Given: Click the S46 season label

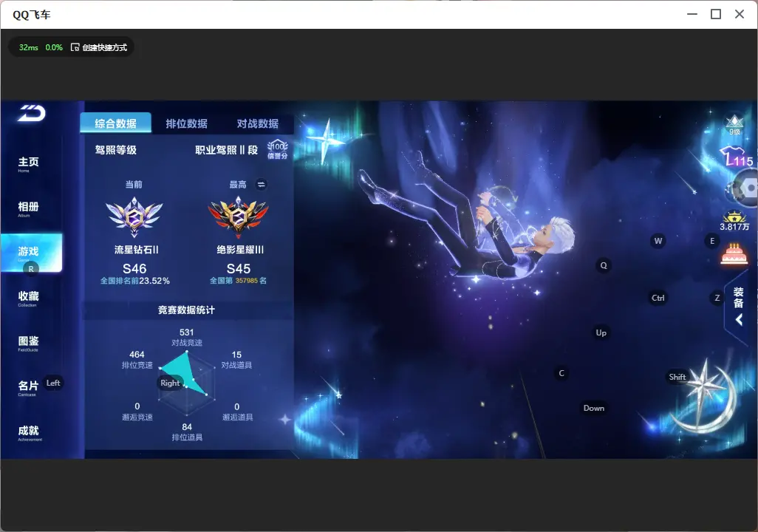Looking at the screenshot, I should (134, 268).
